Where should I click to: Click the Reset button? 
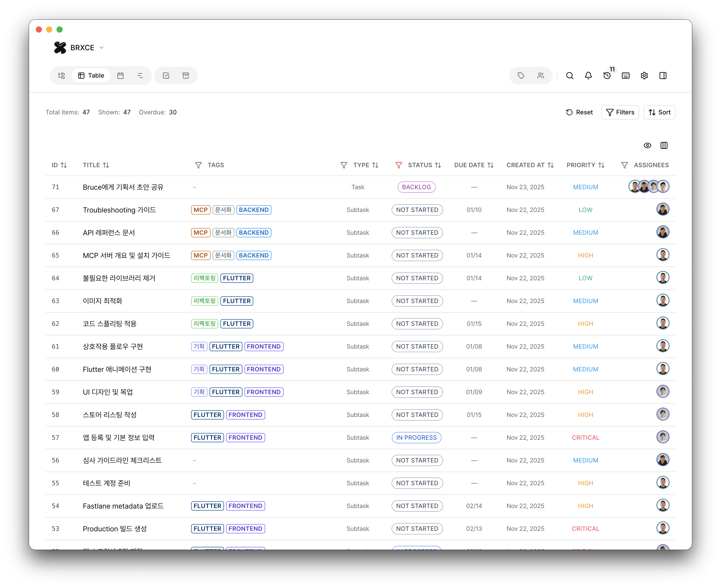(579, 112)
